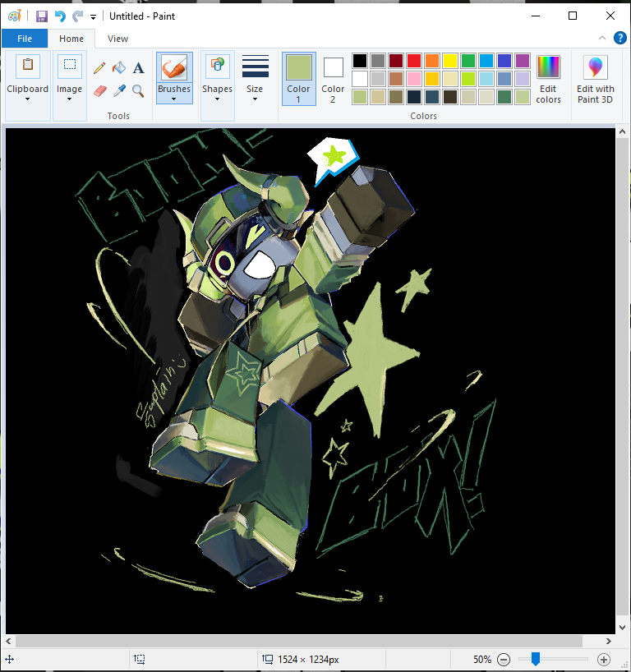This screenshot has height=672, width=631.
Task: Click the horizontal scrollbar right arrow
Action: click(608, 641)
